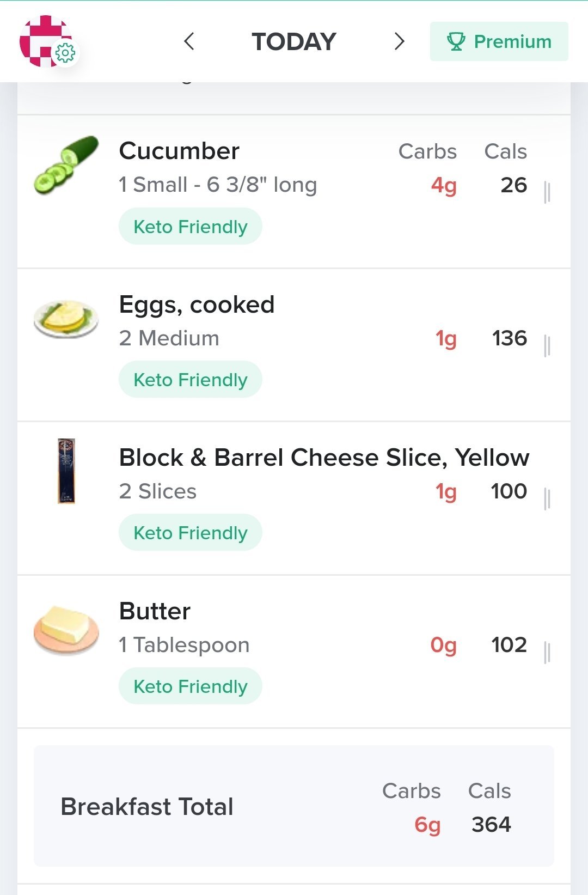The image size is (588, 895).
Task: Select the Keto Friendly tag under Butter
Action: 191,686
